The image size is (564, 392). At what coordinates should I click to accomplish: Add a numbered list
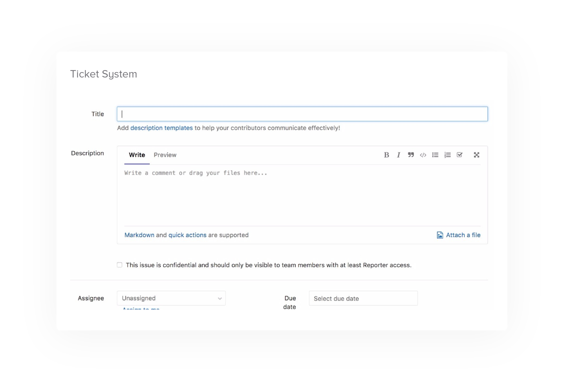pos(447,155)
